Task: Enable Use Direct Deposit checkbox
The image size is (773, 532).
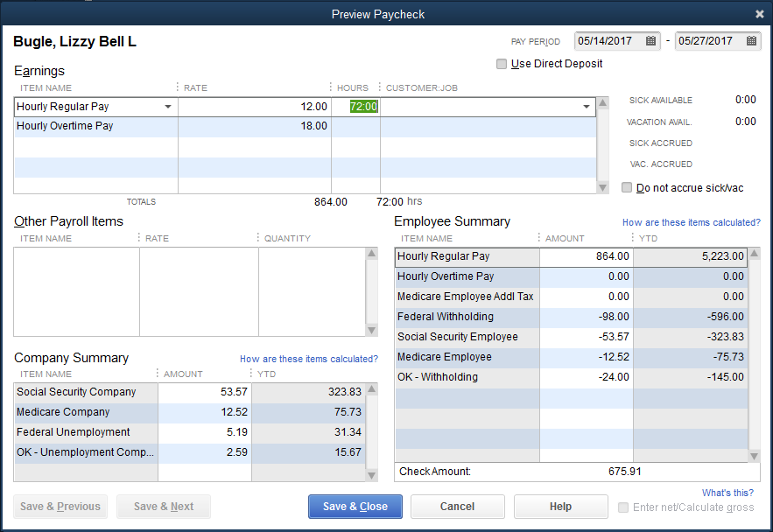Action: tap(502, 64)
